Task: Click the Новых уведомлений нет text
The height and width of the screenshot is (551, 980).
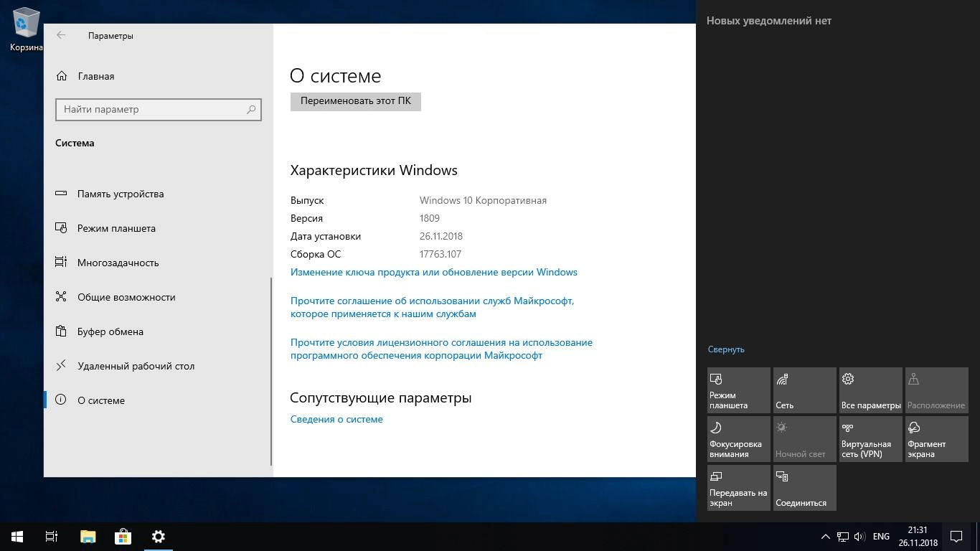Action: coord(769,21)
